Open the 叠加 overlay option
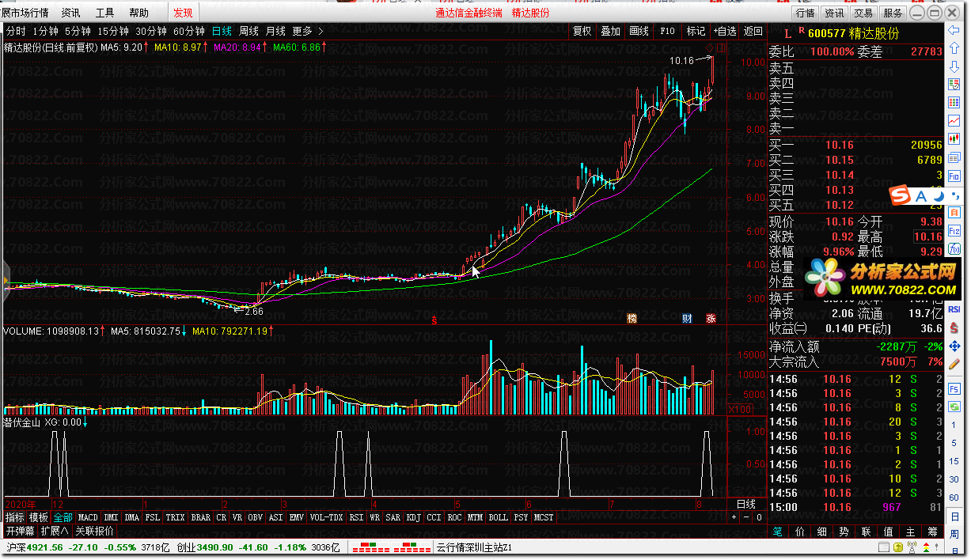The image size is (971, 560). tap(610, 31)
